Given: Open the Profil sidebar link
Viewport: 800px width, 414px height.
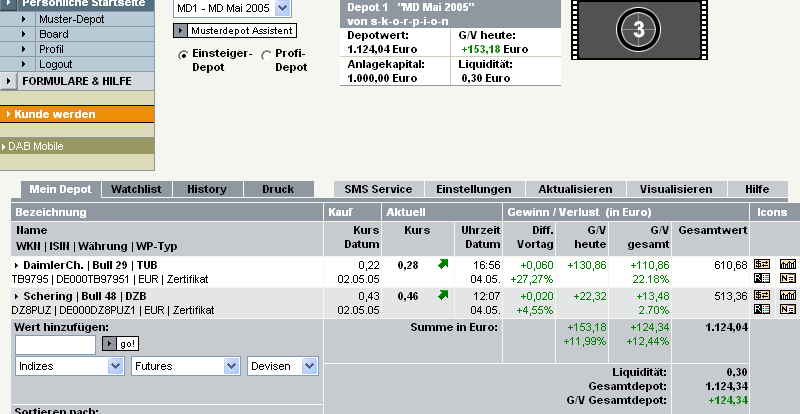Looking at the screenshot, I should [52, 49].
